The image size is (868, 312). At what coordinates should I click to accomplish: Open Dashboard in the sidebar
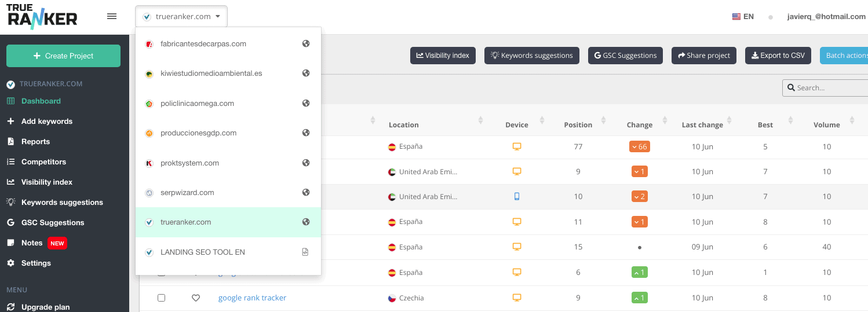coord(41,101)
